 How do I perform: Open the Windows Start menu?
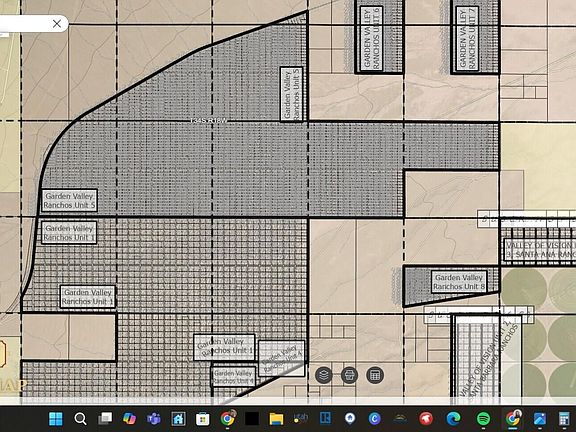56,418
